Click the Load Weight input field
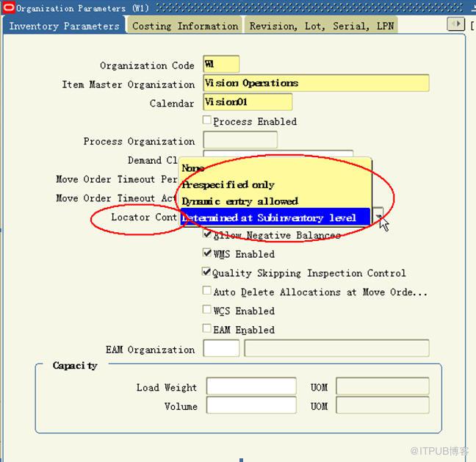The width and height of the screenshot is (476, 462). click(251, 386)
